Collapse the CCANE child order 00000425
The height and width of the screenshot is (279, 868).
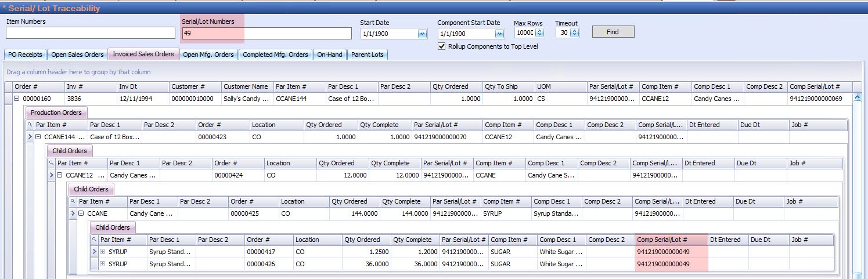[x=81, y=213]
